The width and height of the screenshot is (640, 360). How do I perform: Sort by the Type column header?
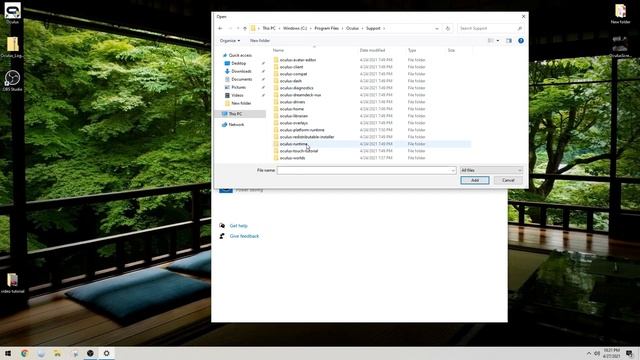412,50
